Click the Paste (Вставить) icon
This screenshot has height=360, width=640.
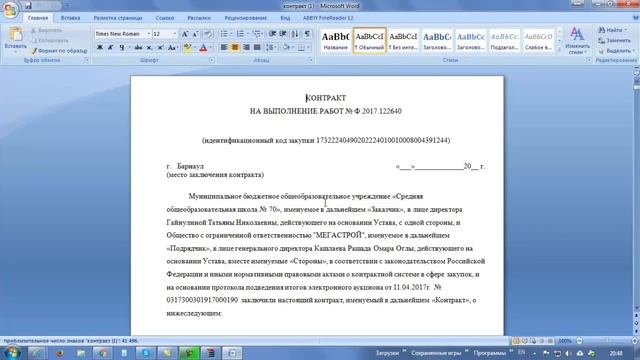click(16, 35)
